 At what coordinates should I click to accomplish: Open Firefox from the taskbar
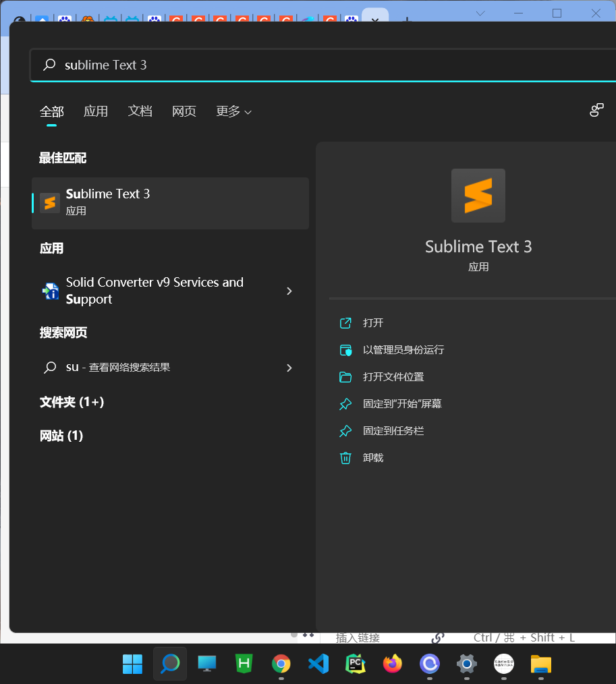pos(393,664)
